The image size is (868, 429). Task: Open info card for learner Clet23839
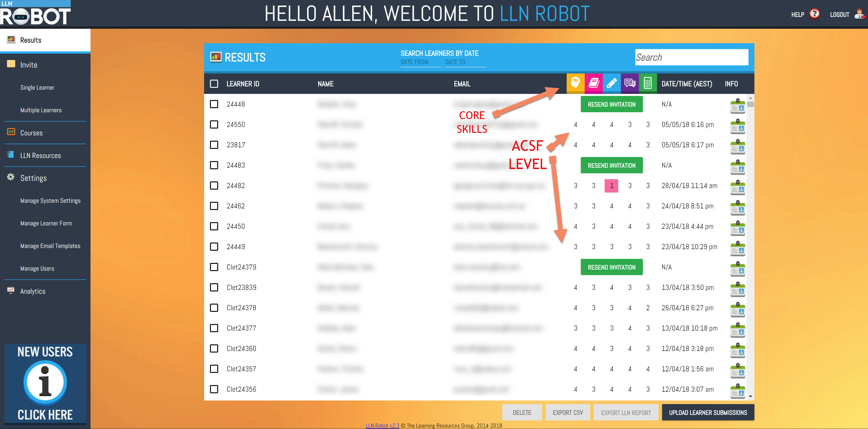[x=738, y=289]
